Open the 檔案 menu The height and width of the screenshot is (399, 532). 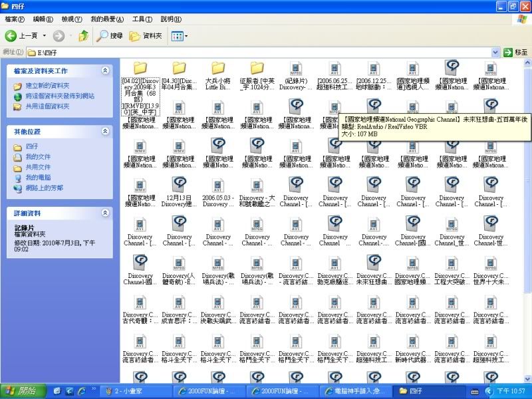click(15, 19)
